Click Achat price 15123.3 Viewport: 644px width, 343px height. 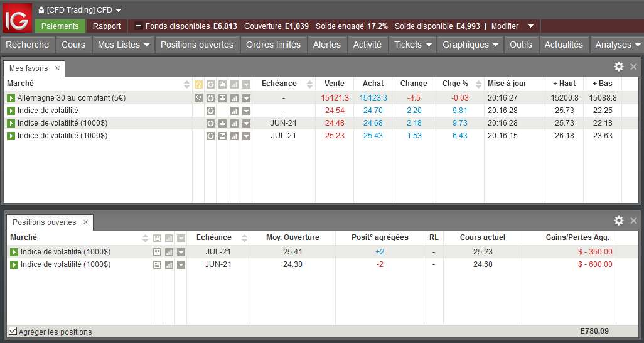(x=373, y=98)
